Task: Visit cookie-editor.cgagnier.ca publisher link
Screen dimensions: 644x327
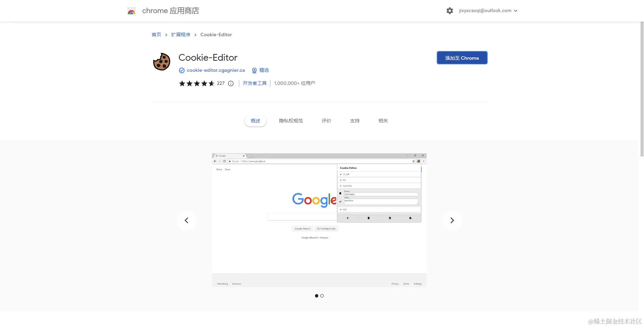Action: click(216, 70)
